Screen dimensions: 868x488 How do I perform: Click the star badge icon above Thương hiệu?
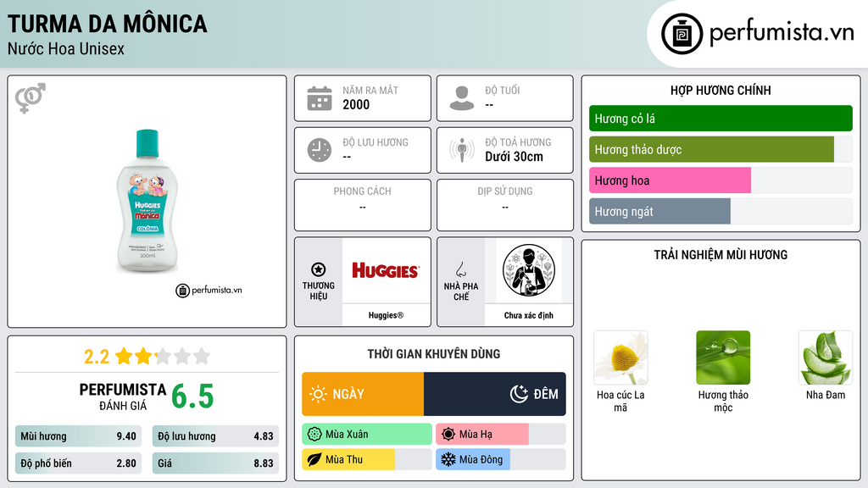pyautogui.click(x=319, y=269)
